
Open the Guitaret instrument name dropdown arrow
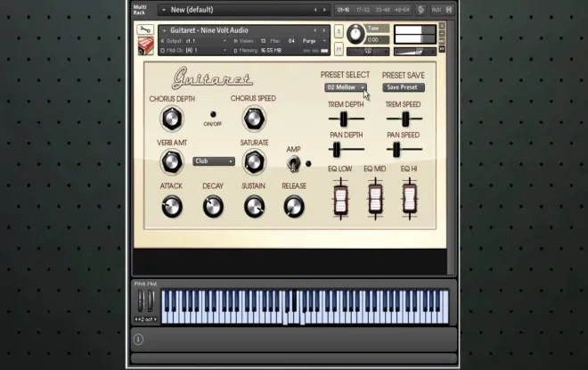click(x=164, y=30)
